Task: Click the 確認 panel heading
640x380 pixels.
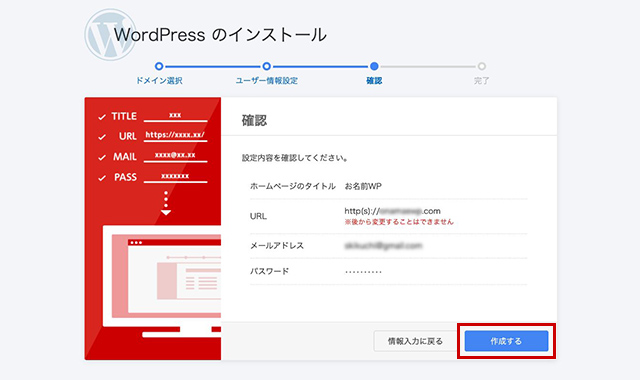Action: (254, 120)
